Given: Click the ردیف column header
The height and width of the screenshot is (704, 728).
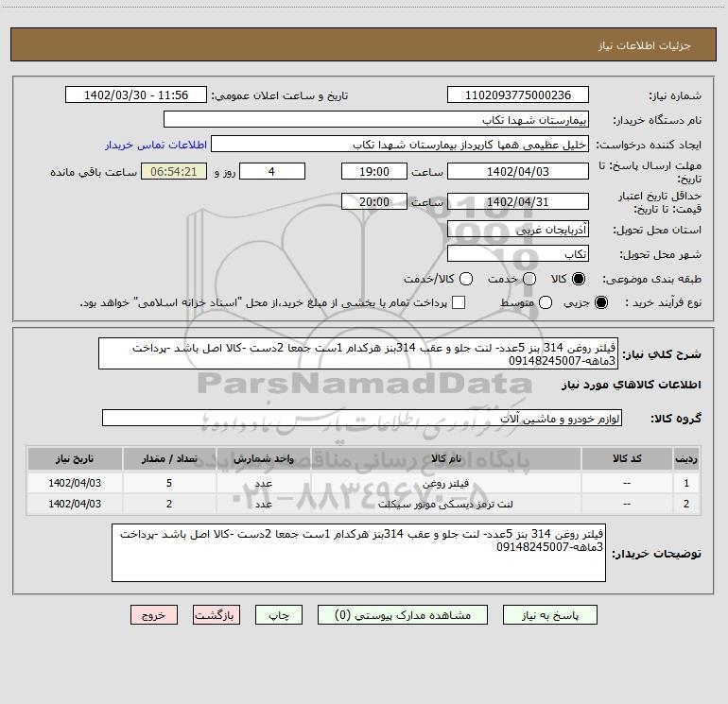Looking at the screenshot, I should pos(686,459).
